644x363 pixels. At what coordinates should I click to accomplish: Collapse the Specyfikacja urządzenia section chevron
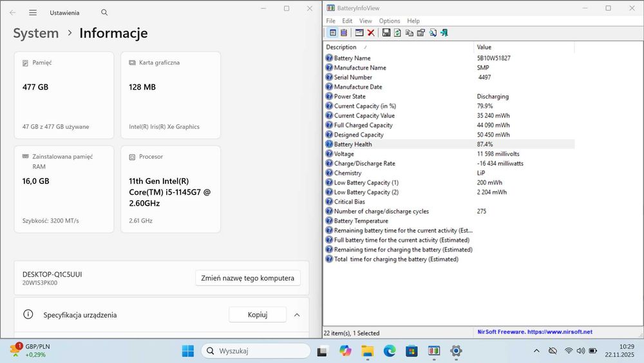tap(297, 315)
